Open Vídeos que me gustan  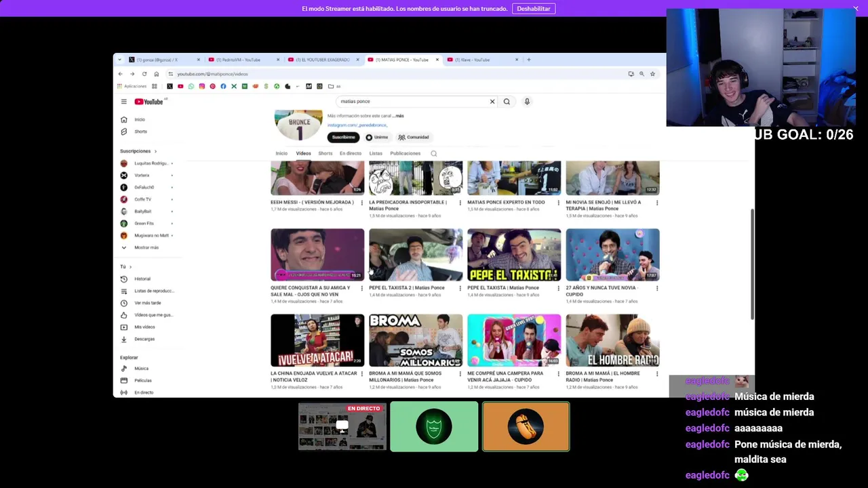point(145,315)
